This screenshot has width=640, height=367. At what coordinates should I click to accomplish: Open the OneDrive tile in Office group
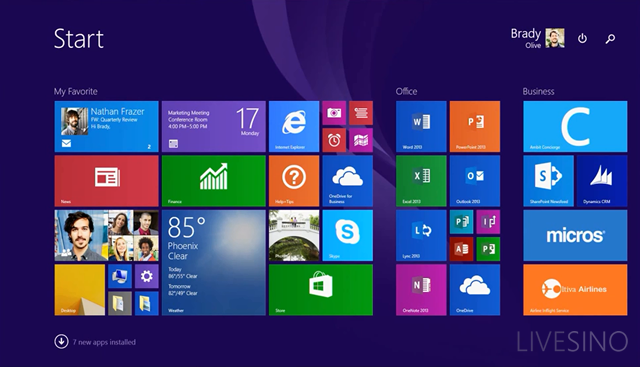click(475, 290)
